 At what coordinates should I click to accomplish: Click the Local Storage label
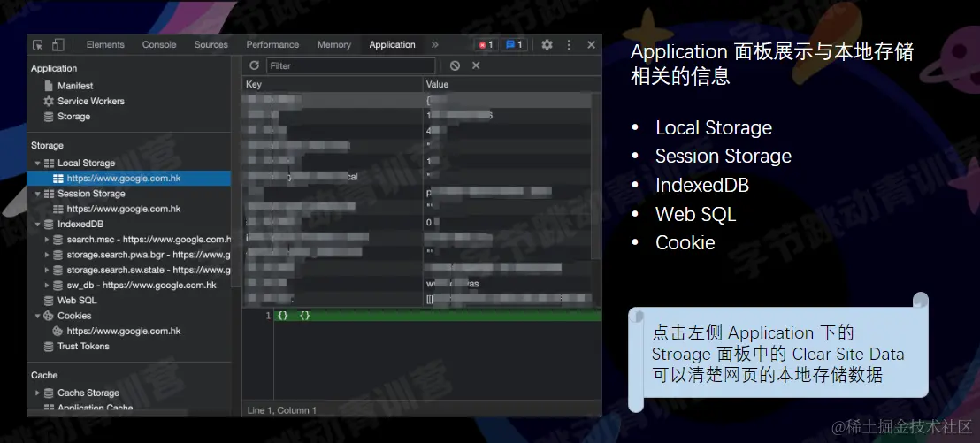click(87, 163)
